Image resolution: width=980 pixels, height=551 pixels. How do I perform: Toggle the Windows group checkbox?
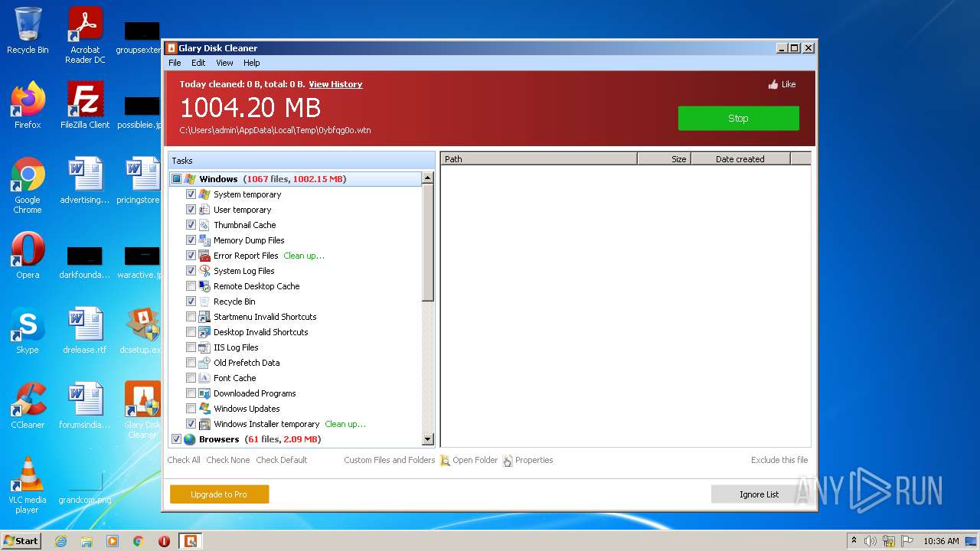click(x=176, y=179)
